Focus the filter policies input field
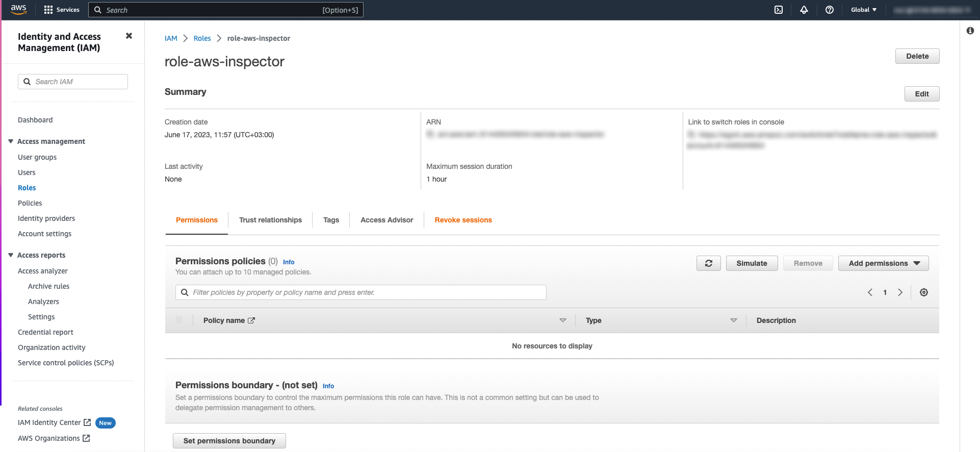This screenshot has width=980, height=452. coord(361,292)
